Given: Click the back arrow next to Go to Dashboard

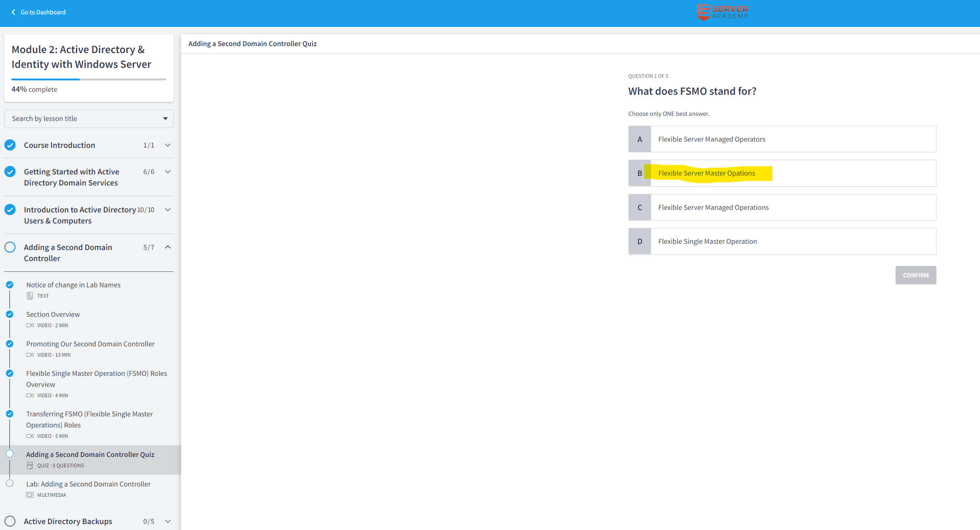Looking at the screenshot, I should click(14, 12).
